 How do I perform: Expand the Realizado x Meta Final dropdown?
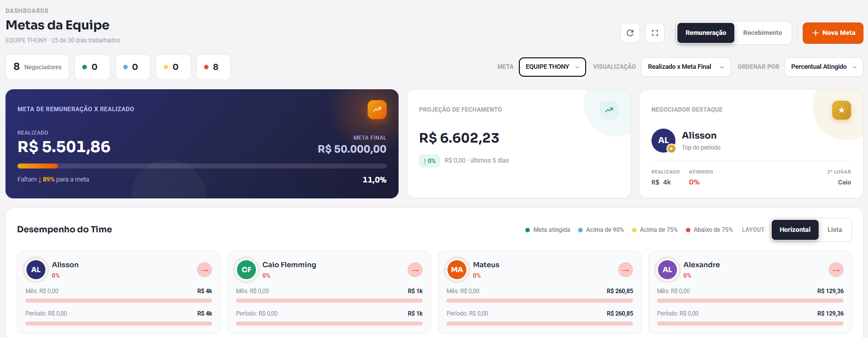coord(686,67)
